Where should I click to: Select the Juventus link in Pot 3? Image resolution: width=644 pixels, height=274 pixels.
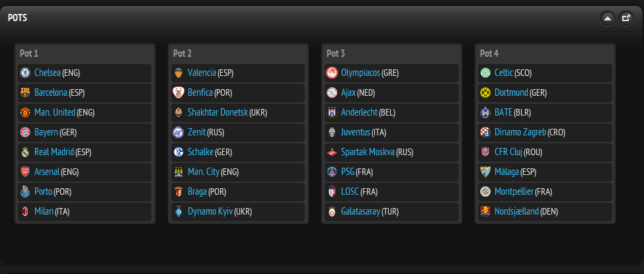point(356,132)
